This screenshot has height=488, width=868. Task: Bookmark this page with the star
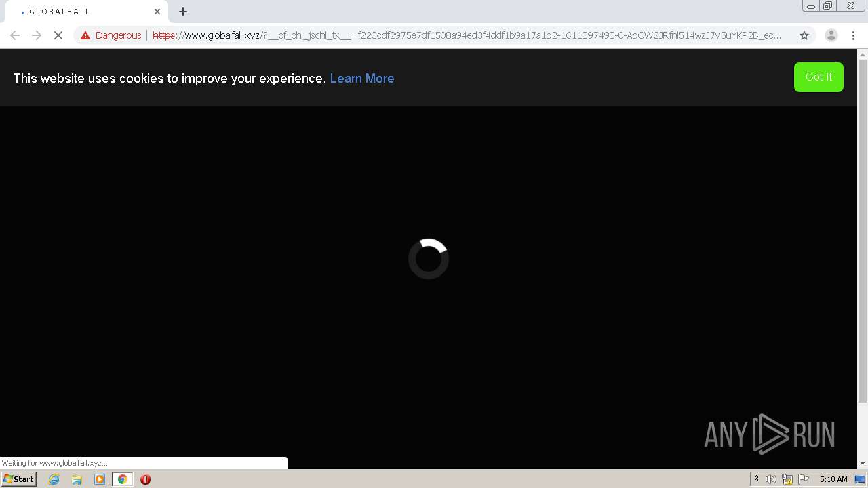coord(804,35)
